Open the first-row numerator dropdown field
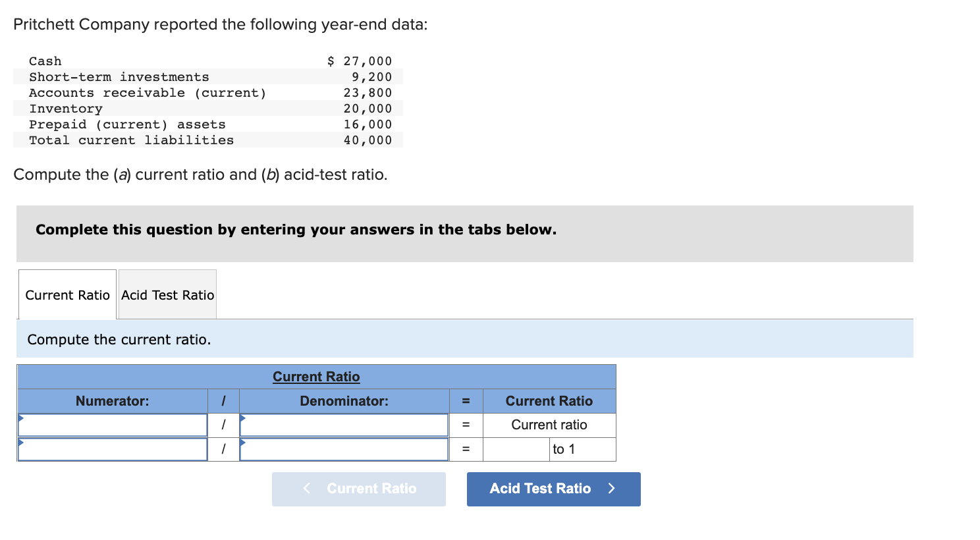This screenshot has height=540, width=980. point(113,425)
